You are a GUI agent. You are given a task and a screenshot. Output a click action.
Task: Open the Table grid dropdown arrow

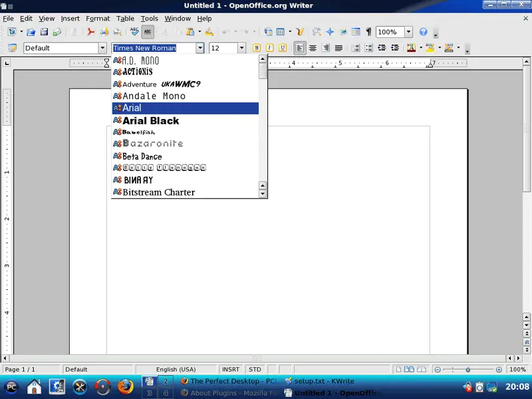pyautogui.click(x=290, y=32)
